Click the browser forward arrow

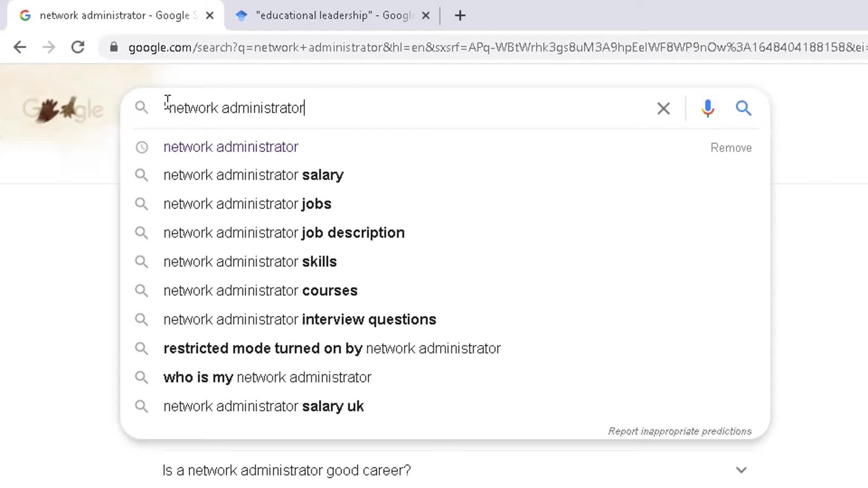[49, 47]
